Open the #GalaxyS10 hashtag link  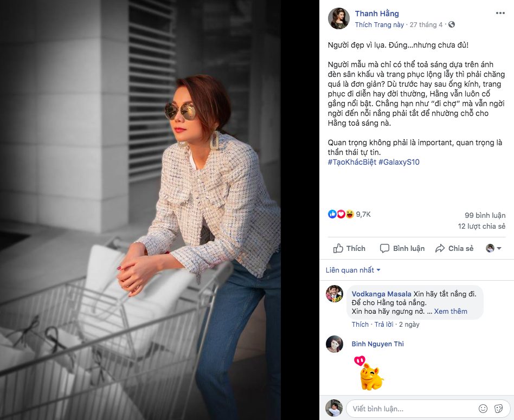[x=399, y=162]
